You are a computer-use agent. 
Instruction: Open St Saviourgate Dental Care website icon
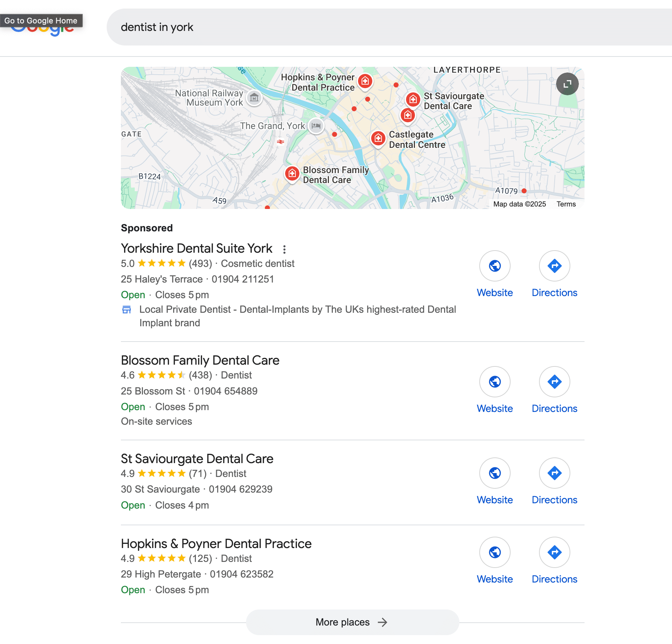pos(495,473)
